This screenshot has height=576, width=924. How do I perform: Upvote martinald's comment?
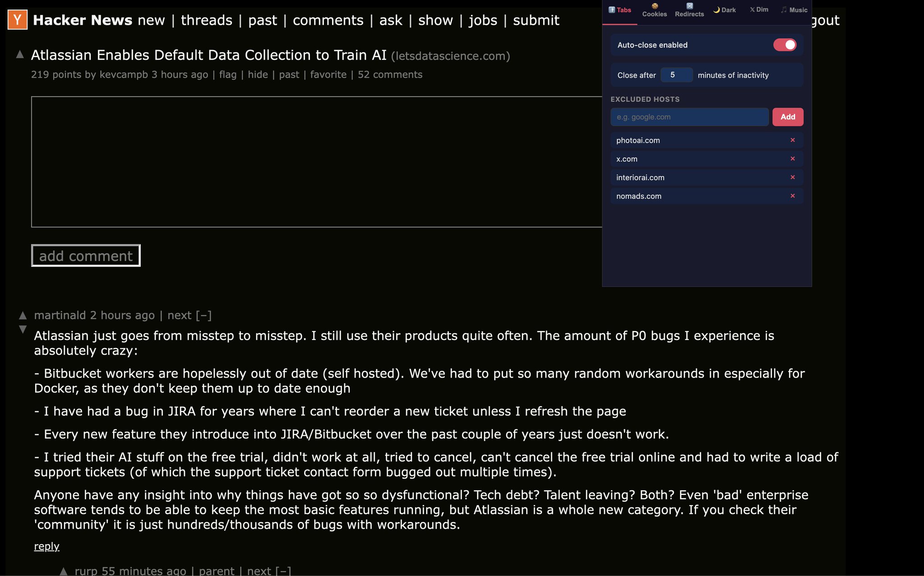pyautogui.click(x=23, y=315)
